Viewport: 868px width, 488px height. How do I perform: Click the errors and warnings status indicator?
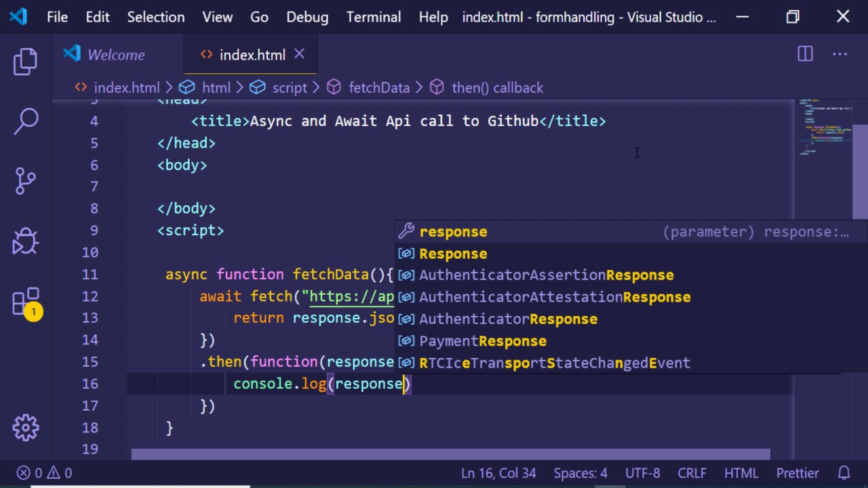pyautogui.click(x=45, y=473)
